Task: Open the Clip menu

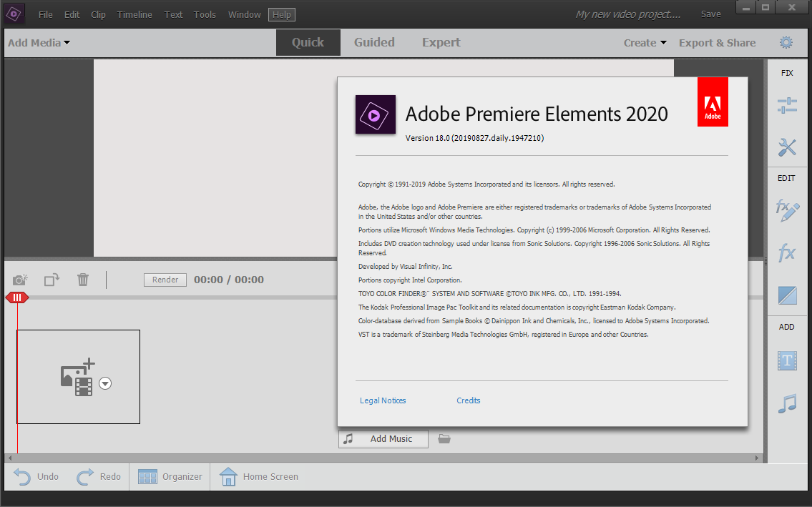Action: click(x=99, y=14)
